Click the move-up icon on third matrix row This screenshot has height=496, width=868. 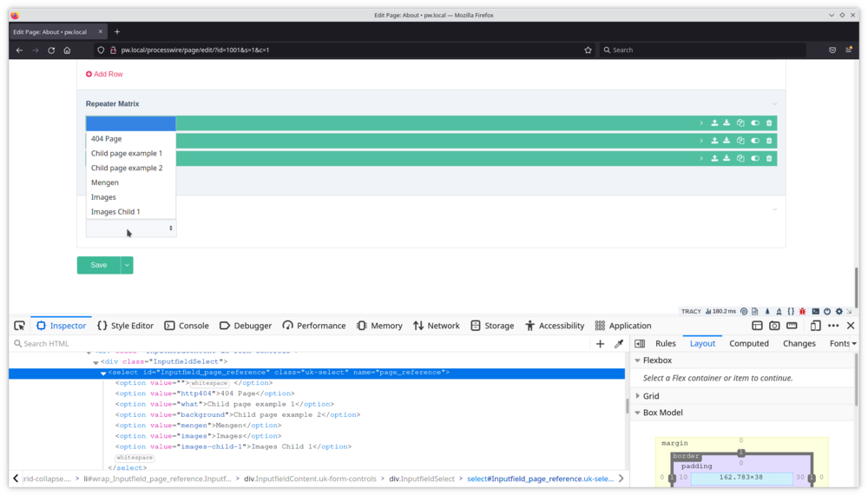[x=714, y=158]
